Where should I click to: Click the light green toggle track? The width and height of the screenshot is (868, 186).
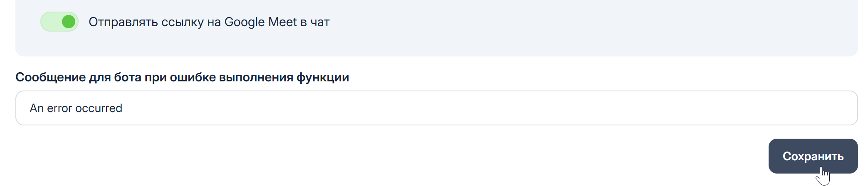click(50, 22)
